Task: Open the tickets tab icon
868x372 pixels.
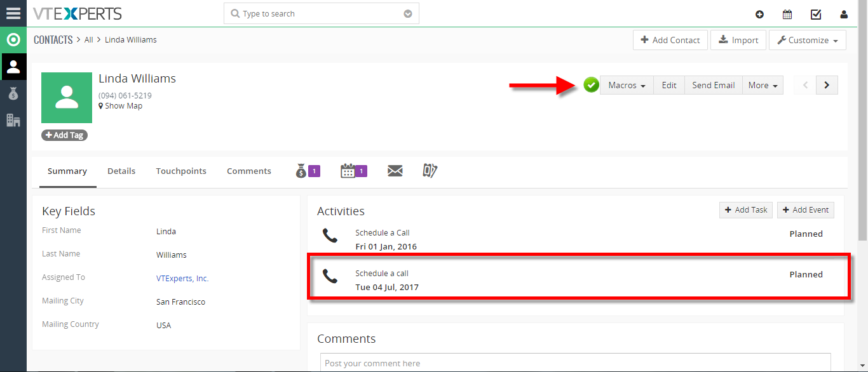Action: click(x=430, y=171)
